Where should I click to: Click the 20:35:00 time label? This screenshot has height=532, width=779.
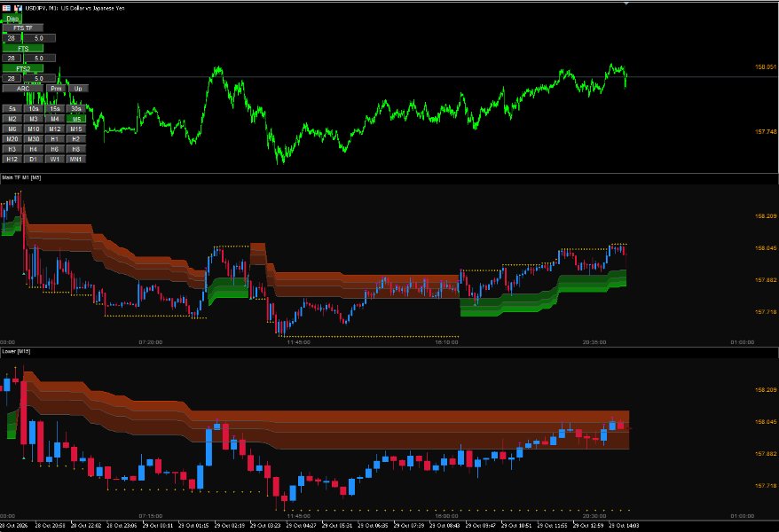(x=594, y=342)
